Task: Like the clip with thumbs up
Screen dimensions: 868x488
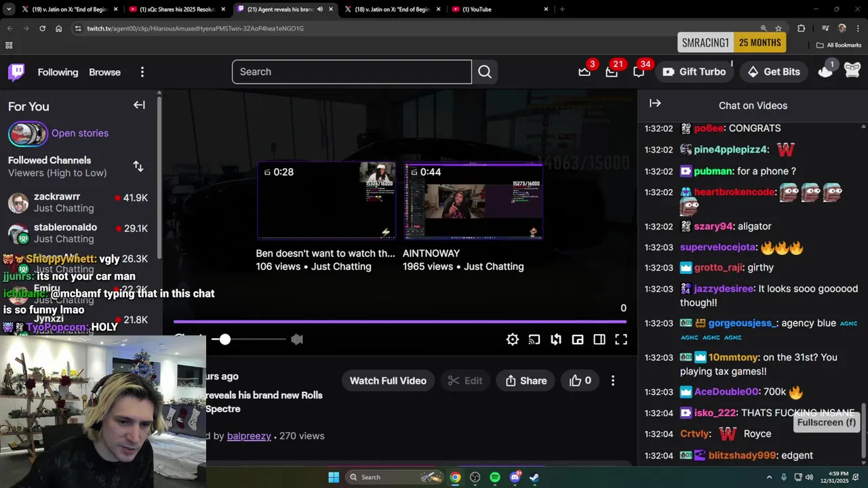Action: coord(580,381)
